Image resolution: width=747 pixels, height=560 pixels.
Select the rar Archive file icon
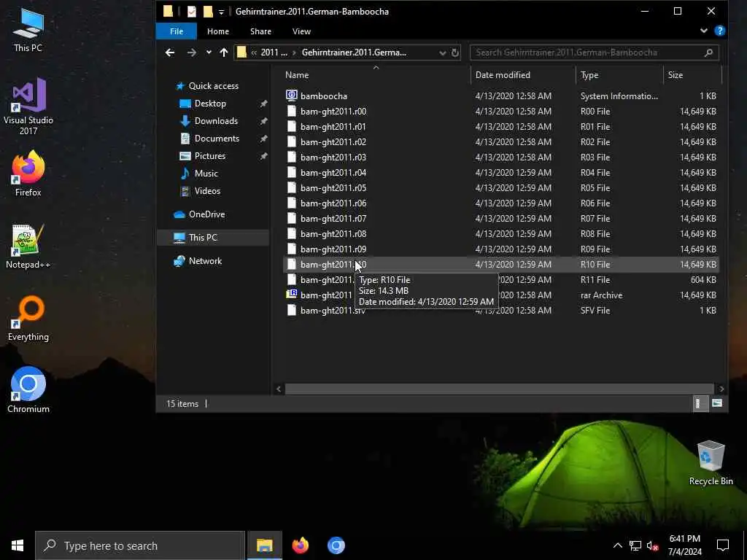[292, 295]
